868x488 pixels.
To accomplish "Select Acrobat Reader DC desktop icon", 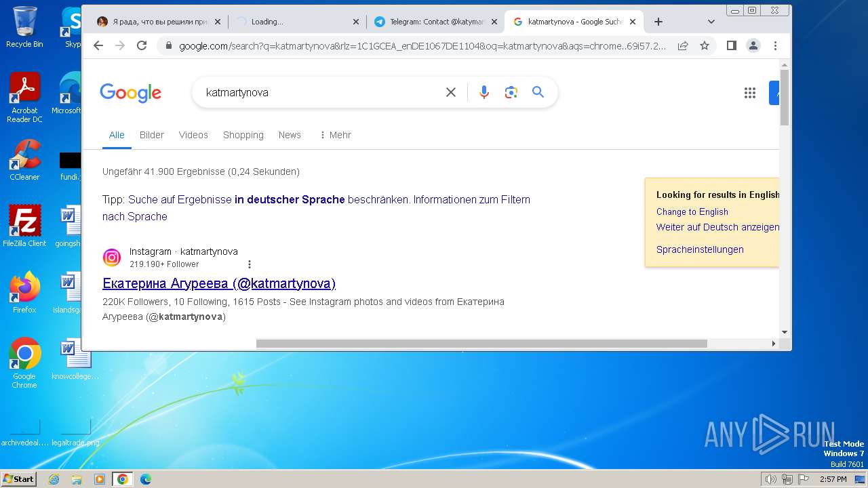I will coord(24,98).
